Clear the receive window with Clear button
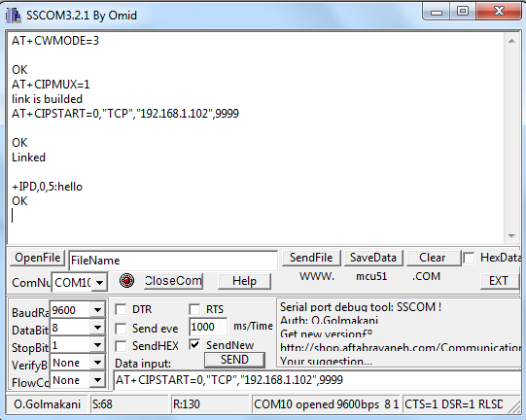The height and width of the screenshot is (420, 526). click(433, 258)
